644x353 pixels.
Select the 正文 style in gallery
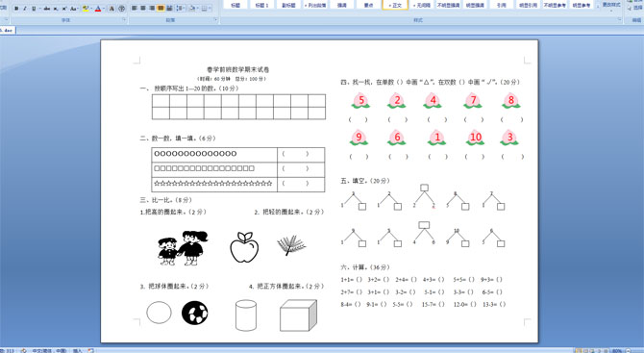tap(395, 5)
